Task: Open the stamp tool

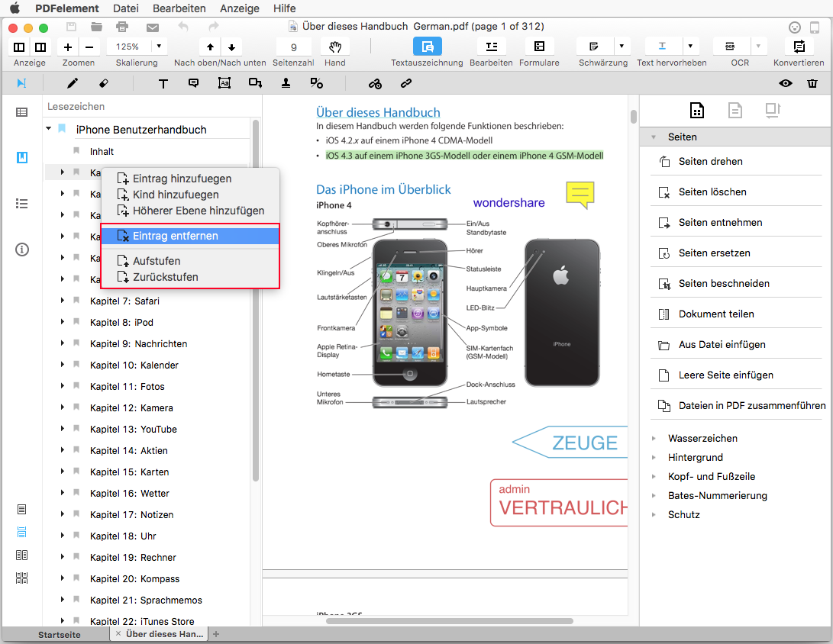Action: pos(286,83)
